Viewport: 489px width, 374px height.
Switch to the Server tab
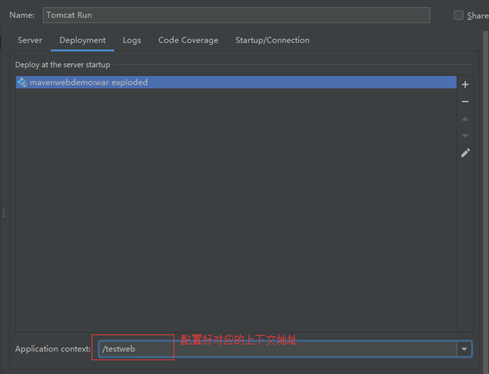[30, 40]
